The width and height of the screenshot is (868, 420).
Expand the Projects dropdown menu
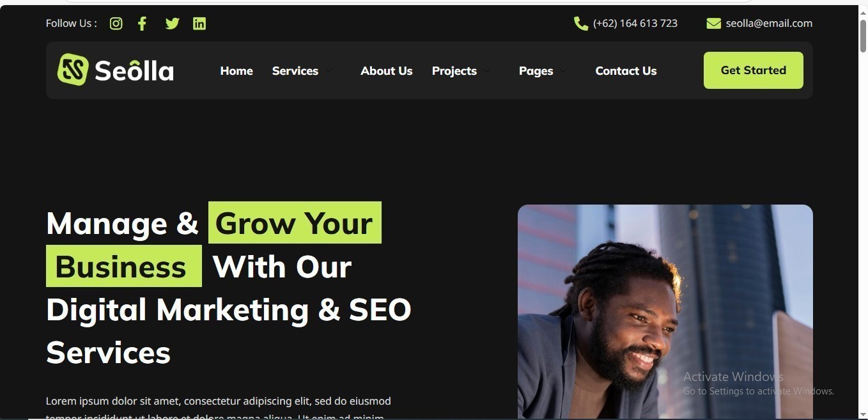point(461,71)
